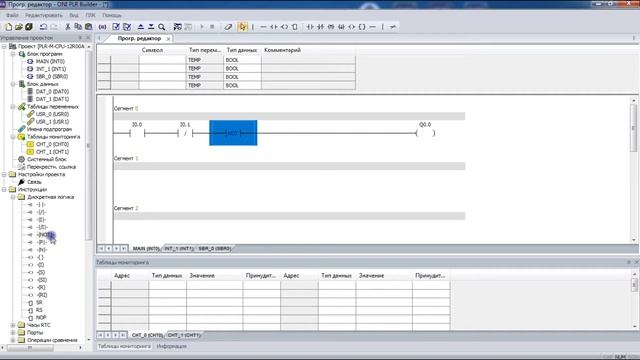The width and height of the screenshot is (640, 360).
Task: Collapse the Инструкции tree node
Action: (x=4, y=189)
